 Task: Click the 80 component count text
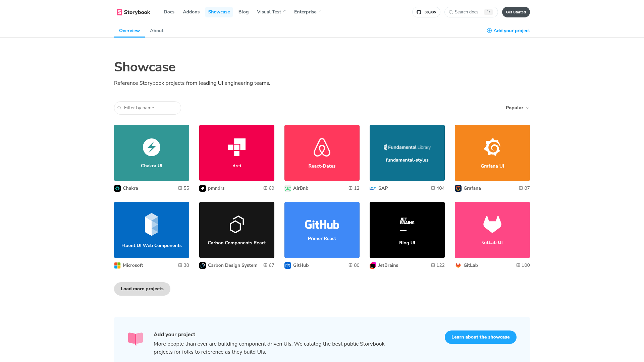[x=357, y=265]
